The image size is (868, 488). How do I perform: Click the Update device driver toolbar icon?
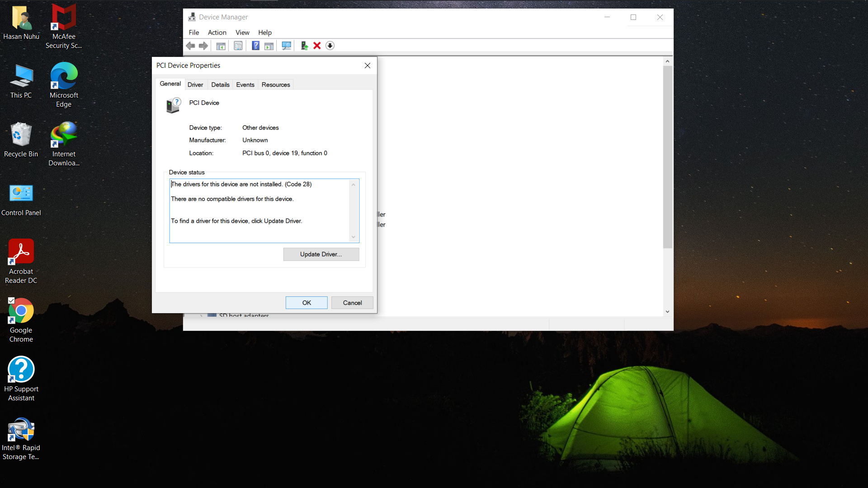(304, 46)
